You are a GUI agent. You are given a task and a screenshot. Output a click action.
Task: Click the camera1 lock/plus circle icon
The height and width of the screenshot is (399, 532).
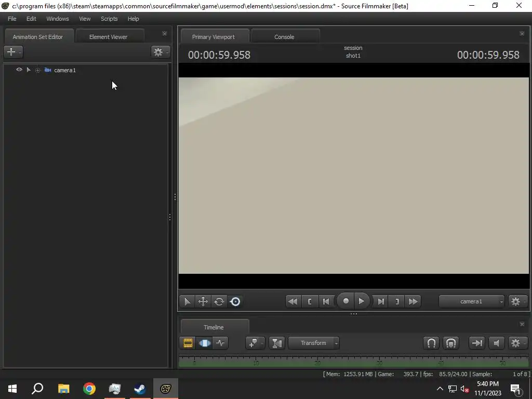pyautogui.click(x=37, y=70)
